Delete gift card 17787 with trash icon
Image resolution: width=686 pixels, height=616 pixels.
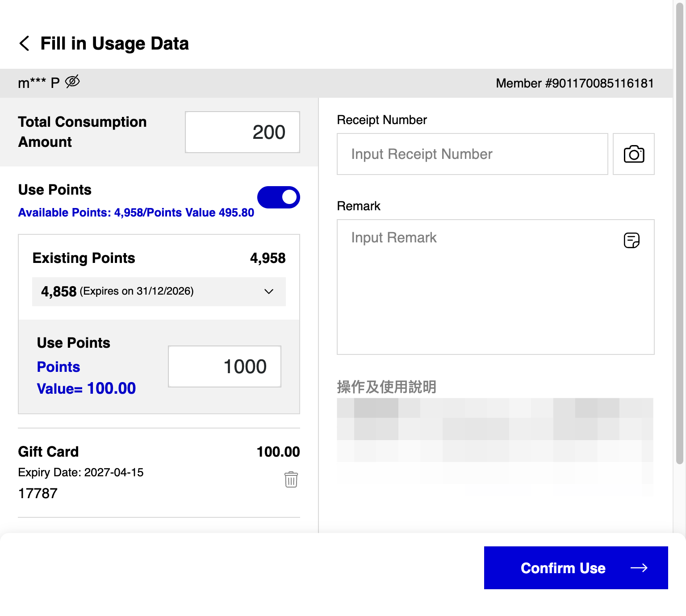(x=291, y=479)
